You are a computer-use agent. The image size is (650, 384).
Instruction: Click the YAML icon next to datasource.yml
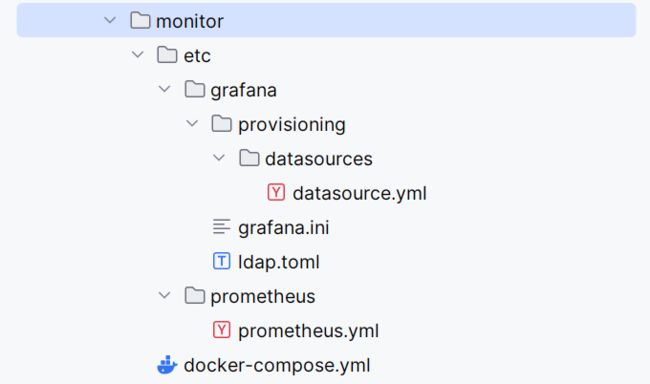click(x=276, y=192)
